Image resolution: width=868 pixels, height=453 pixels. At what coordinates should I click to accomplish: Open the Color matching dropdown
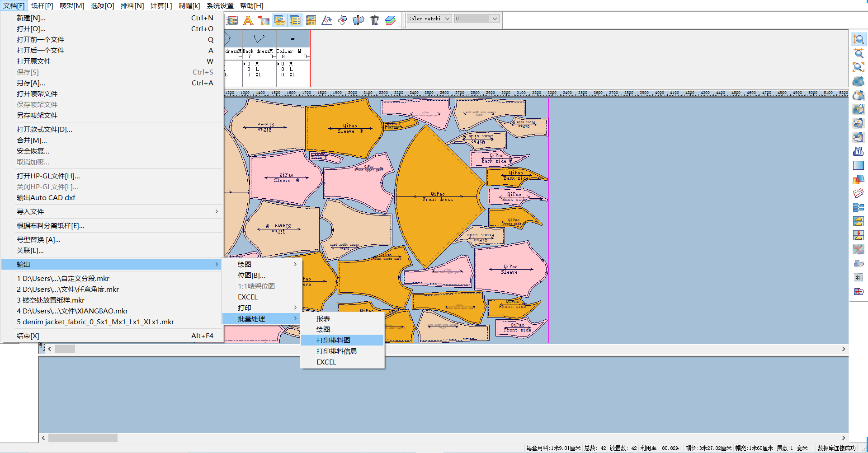pyautogui.click(x=429, y=19)
